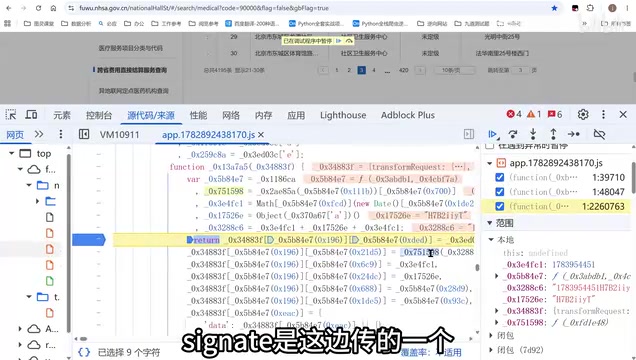
Task: Activate the inspect element picker icon
Action: 11,115
